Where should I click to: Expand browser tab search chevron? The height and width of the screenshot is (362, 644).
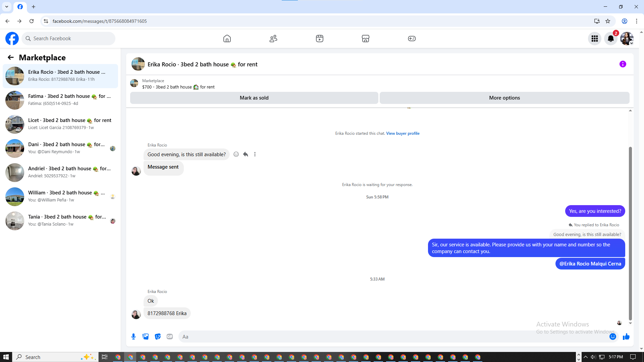coord(7,7)
